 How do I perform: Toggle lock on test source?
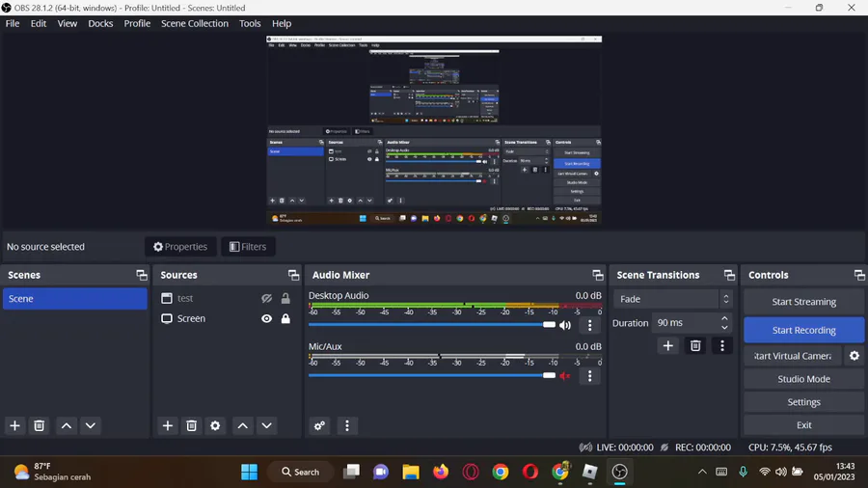tap(285, 298)
